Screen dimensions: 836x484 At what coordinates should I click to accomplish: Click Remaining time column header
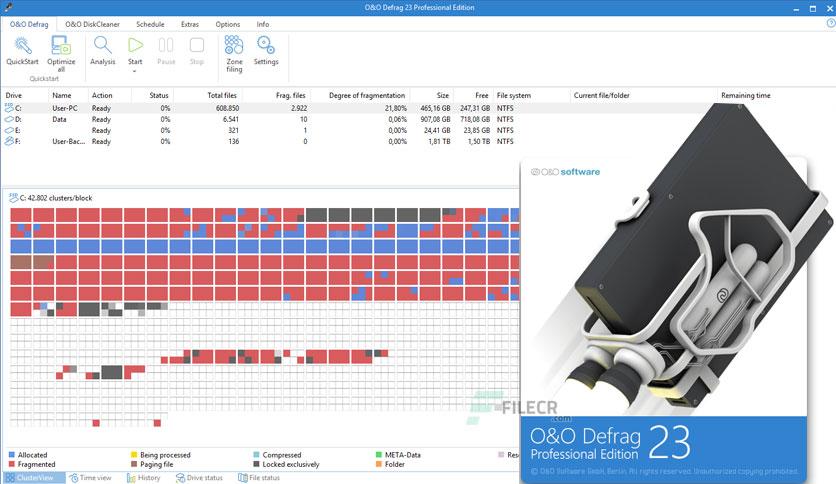745,95
